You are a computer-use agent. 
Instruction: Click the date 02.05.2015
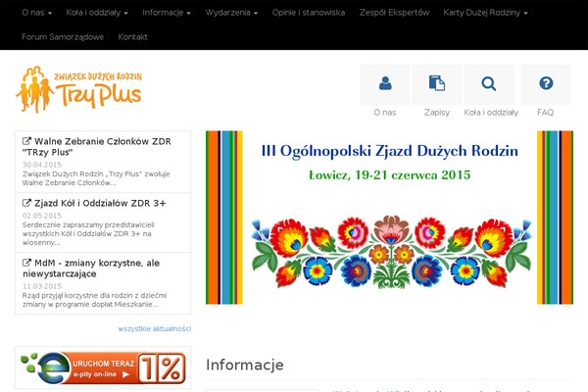coord(42,216)
